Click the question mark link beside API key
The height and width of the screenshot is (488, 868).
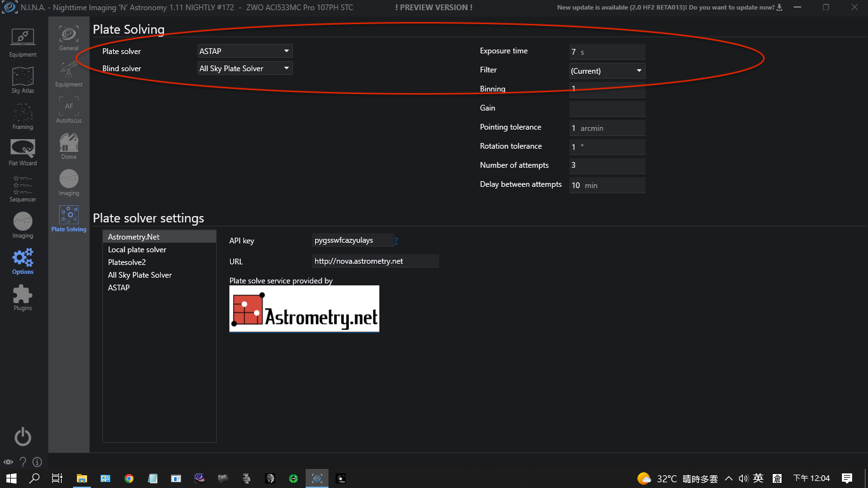397,241
